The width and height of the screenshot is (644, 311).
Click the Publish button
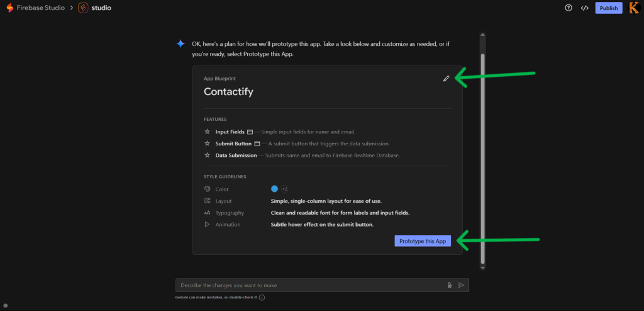tap(609, 8)
